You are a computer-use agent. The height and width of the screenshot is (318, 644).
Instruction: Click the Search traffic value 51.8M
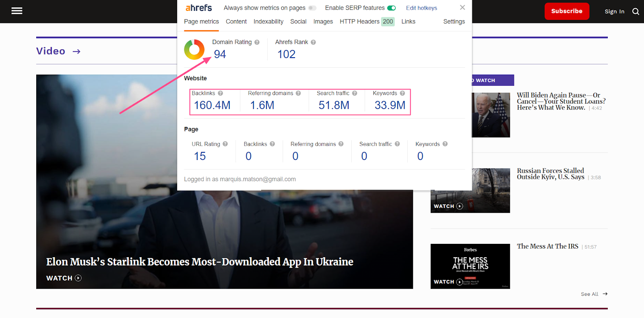[334, 105]
